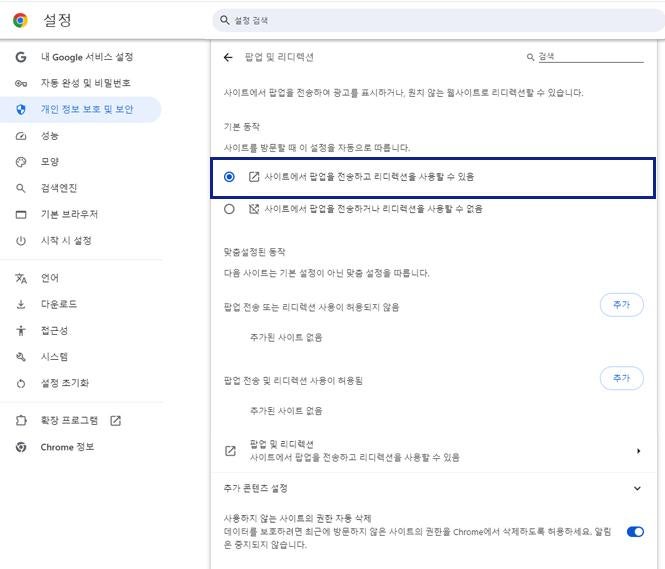This screenshot has height=569, width=665.
Task: Click the download icon for 다운로드
Action: coord(21,304)
